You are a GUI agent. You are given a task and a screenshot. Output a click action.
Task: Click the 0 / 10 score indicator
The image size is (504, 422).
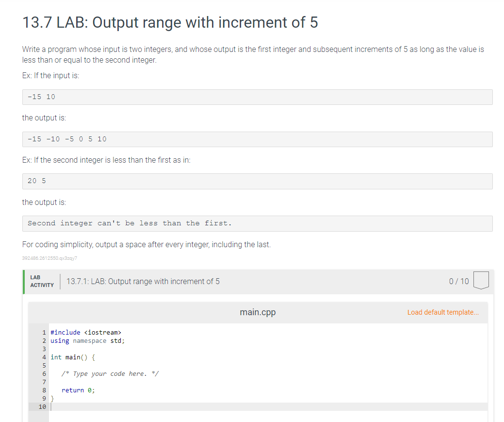click(459, 281)
